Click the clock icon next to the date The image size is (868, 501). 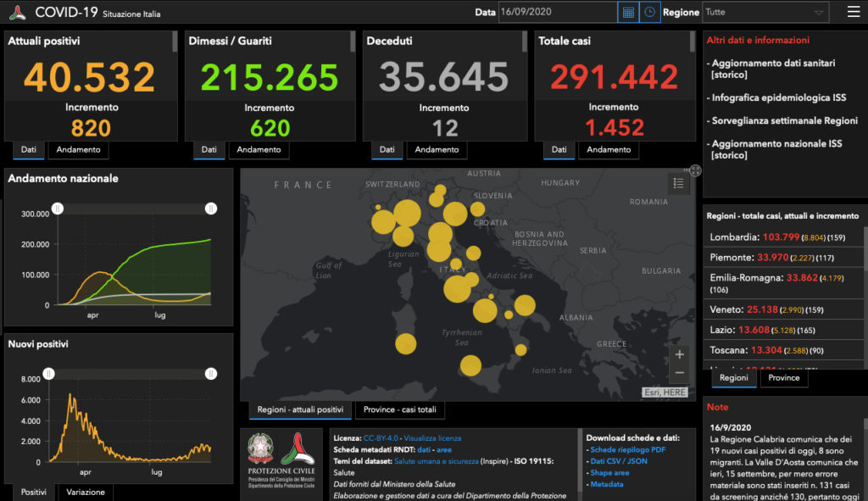coord(650,13)
